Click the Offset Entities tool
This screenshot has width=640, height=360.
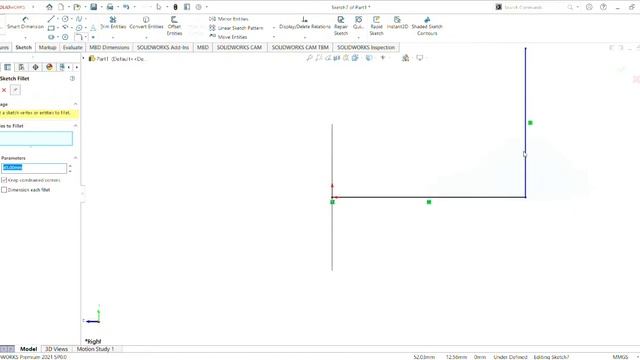[174, 26]
